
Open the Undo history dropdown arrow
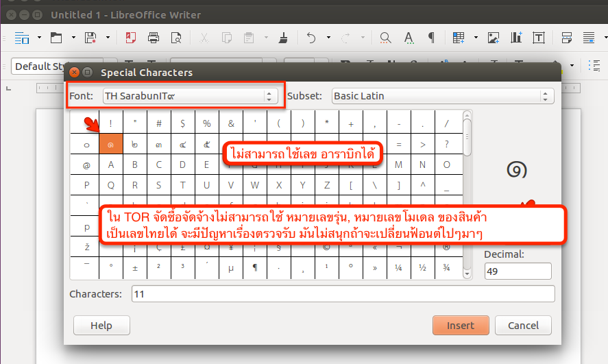click(328, 38)
